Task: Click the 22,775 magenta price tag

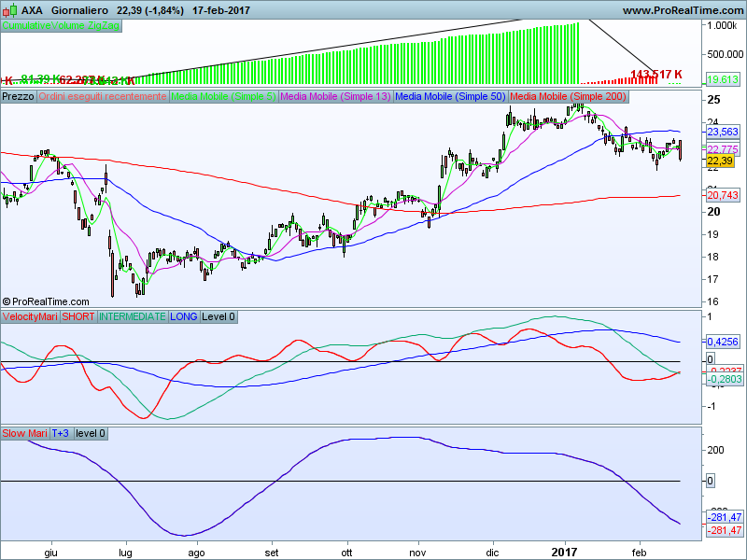Action: [722, 149]
